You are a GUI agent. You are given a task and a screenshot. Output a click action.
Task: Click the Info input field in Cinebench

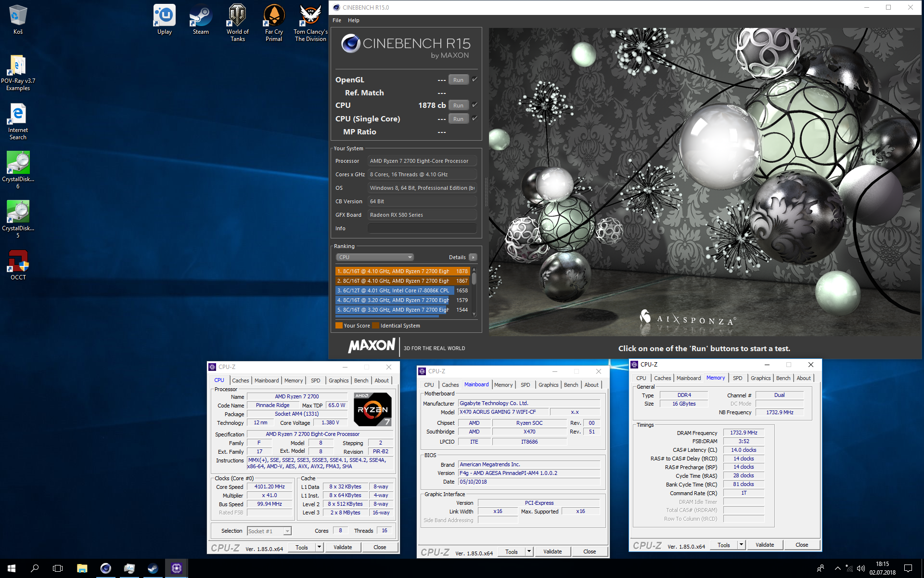(x=422, y=228)
